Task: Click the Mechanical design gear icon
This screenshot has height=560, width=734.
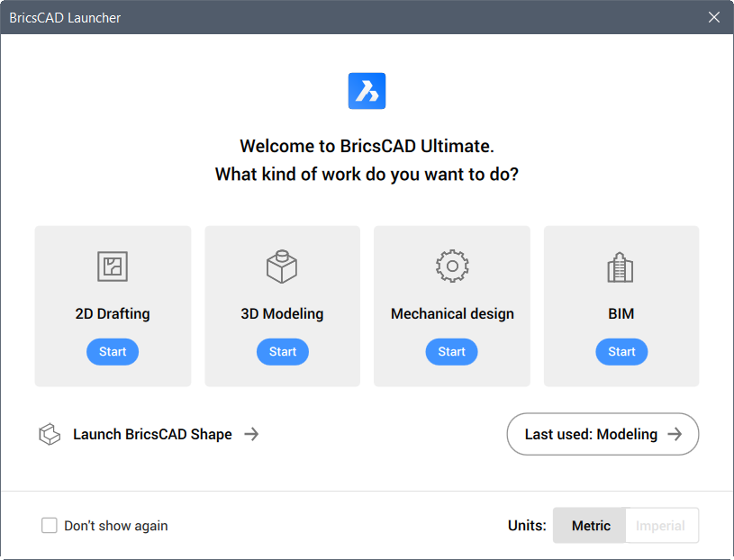Action: coord(452,266)
